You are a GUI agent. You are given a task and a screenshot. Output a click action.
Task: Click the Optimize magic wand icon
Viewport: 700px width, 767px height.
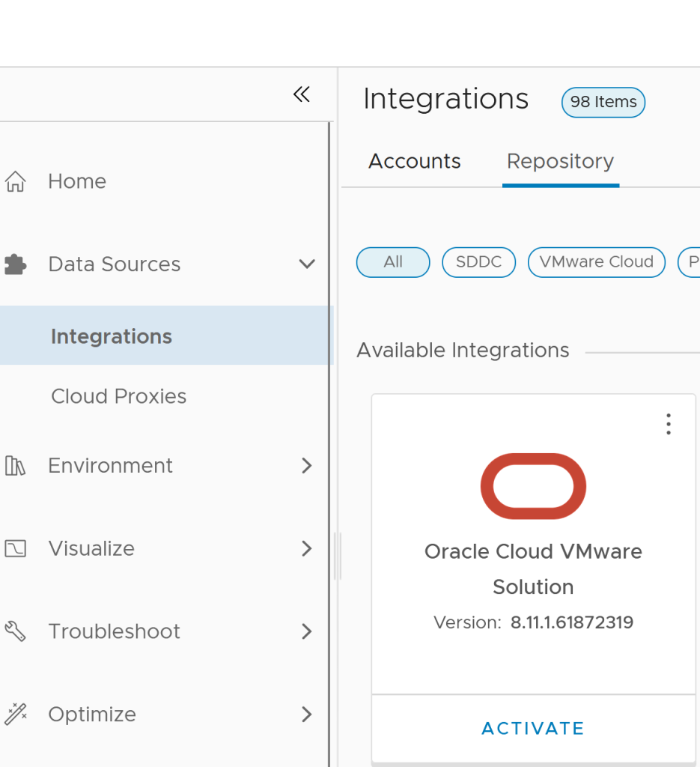15,714
